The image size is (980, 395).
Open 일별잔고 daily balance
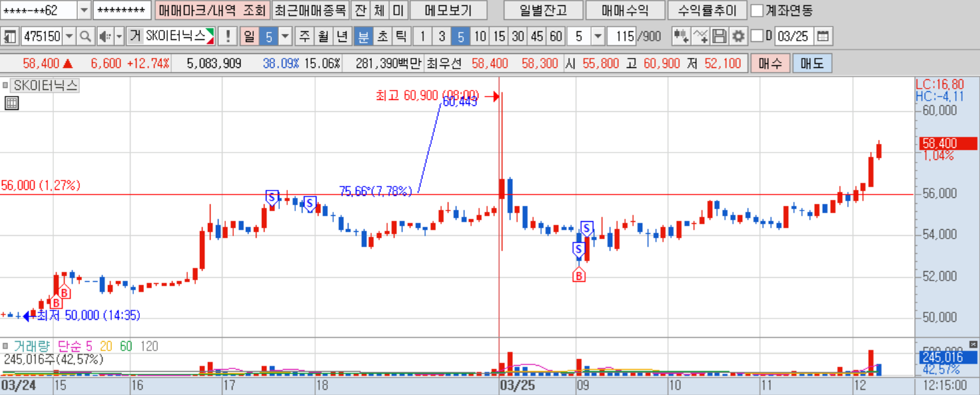pos(543,11)
